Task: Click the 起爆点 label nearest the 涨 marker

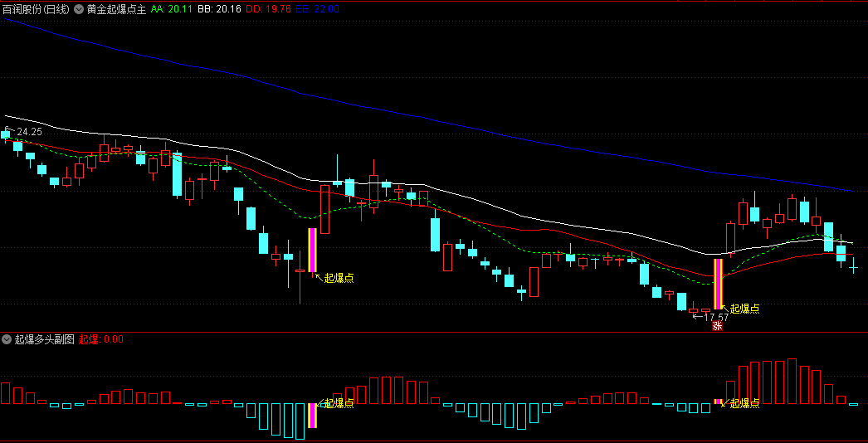Action: tap(744, 309)
